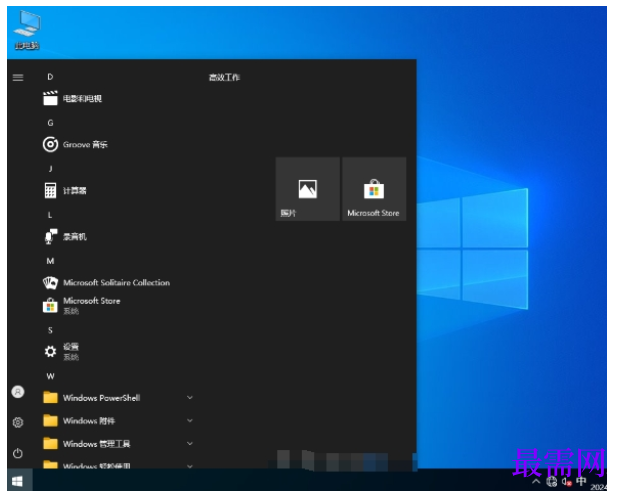Open the Photos tile
This screenshot has width=624, height=494.
pyautogui.click(x=308, y=189)
